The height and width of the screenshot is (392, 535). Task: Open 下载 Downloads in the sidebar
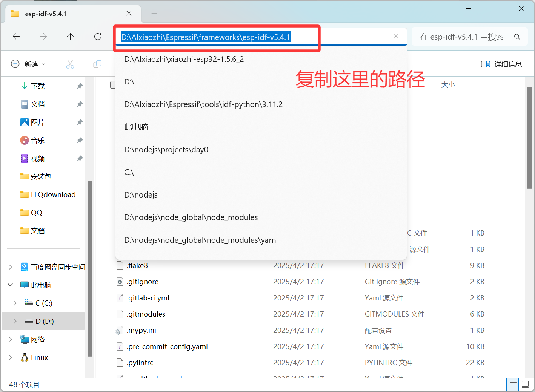[x=38, y=86]
